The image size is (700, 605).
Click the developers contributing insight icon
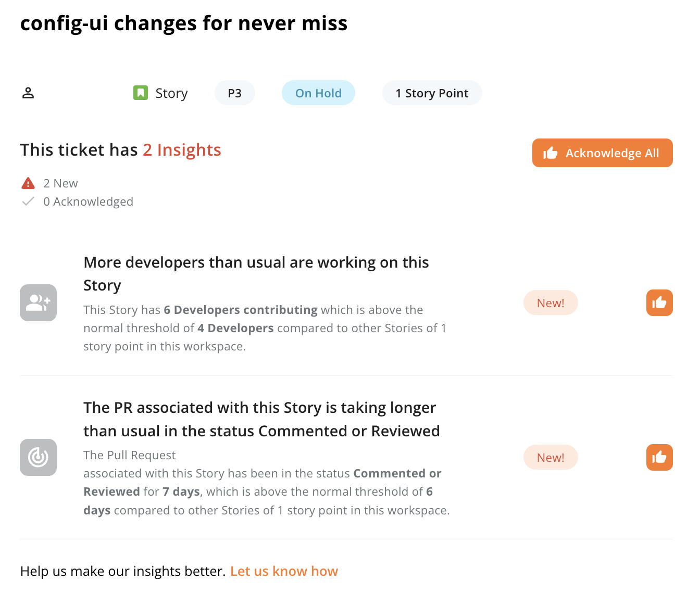click(x=39, y=302)
